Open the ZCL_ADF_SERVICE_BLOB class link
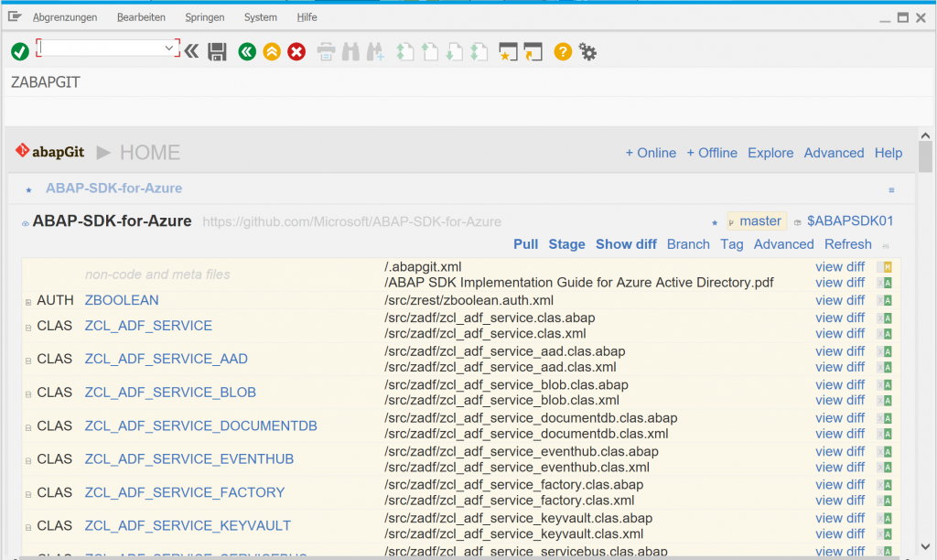Viewport: 937px width, 560px height. [170, 393]
